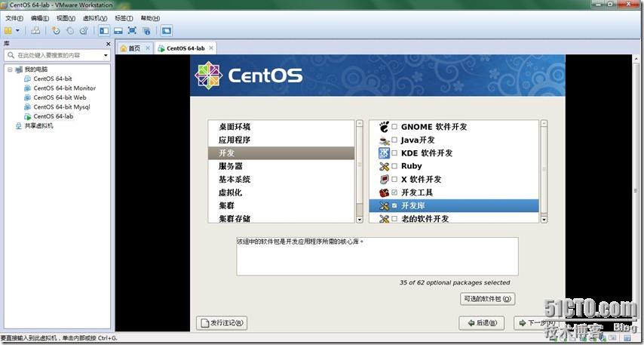Close the 首页 tab

[x=148, y=48]
